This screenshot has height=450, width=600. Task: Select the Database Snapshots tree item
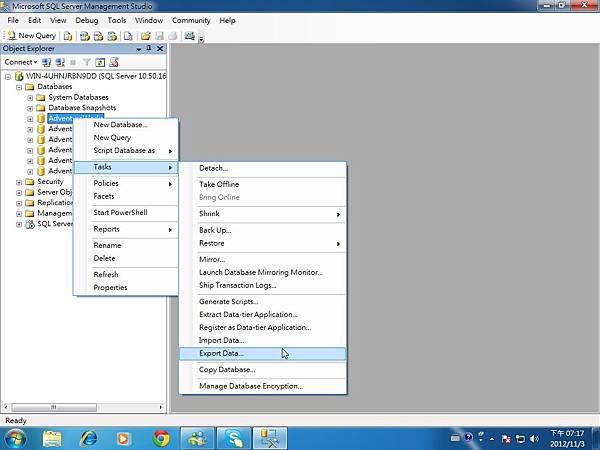pyautogui.click(x=82, y=108)
